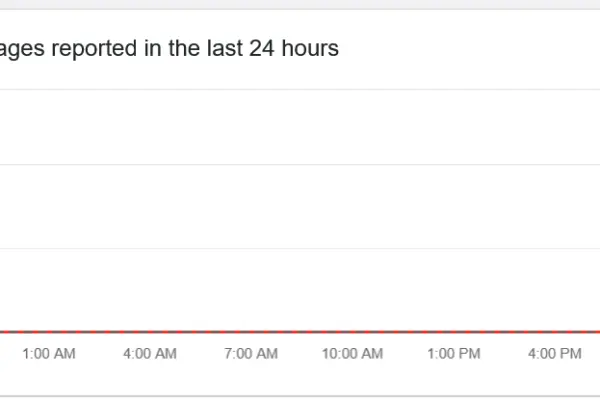The width and height of the screenshot is (600, 400).
Task: Click the topmost horizontal gridline of the chart
Action: pyautogui.click(x=300, y=89)
